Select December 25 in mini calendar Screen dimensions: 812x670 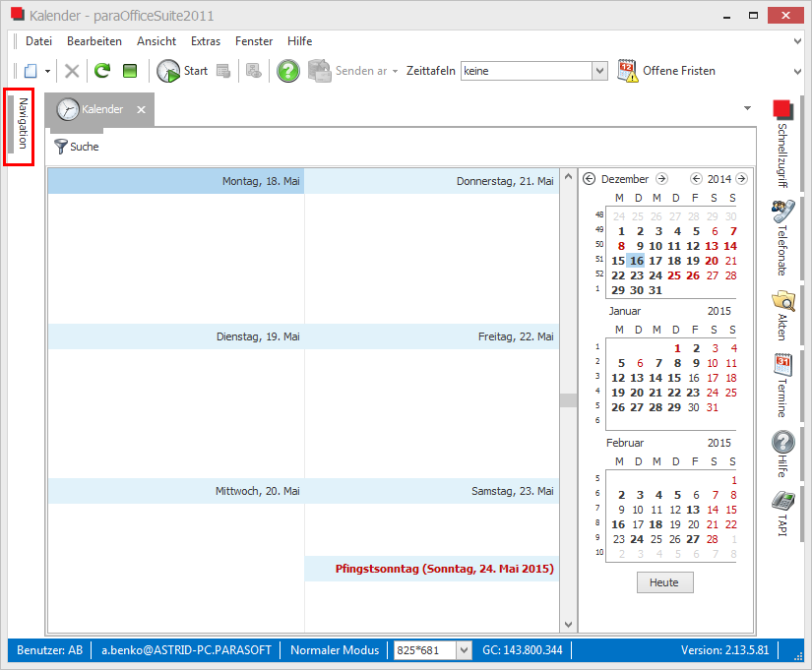click(x=674, y=275)
